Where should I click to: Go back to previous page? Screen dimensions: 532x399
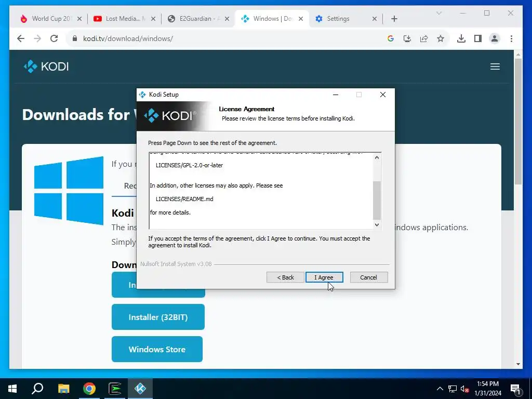point(21,38)
